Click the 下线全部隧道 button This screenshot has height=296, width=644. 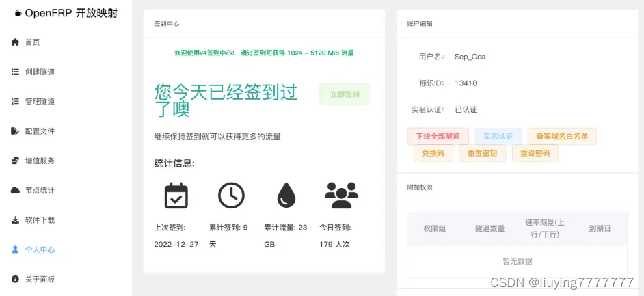[438, 136]
